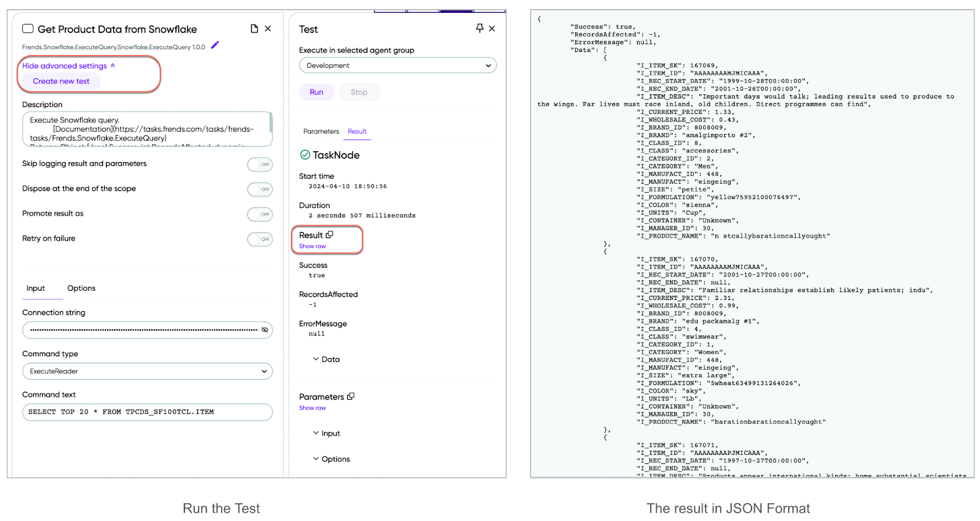Switch to the Options tab

click(x=81, y=288)
